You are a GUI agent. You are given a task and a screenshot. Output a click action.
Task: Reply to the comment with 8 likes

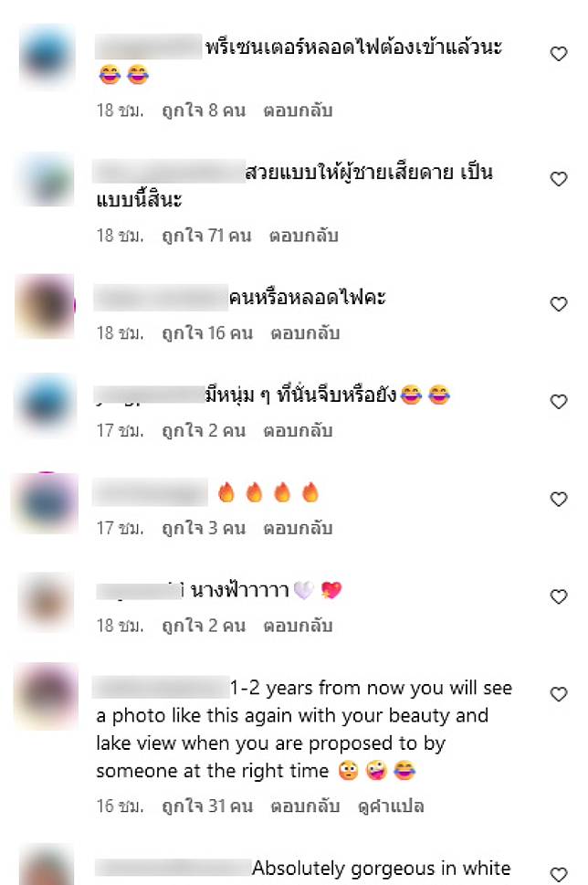298,111
